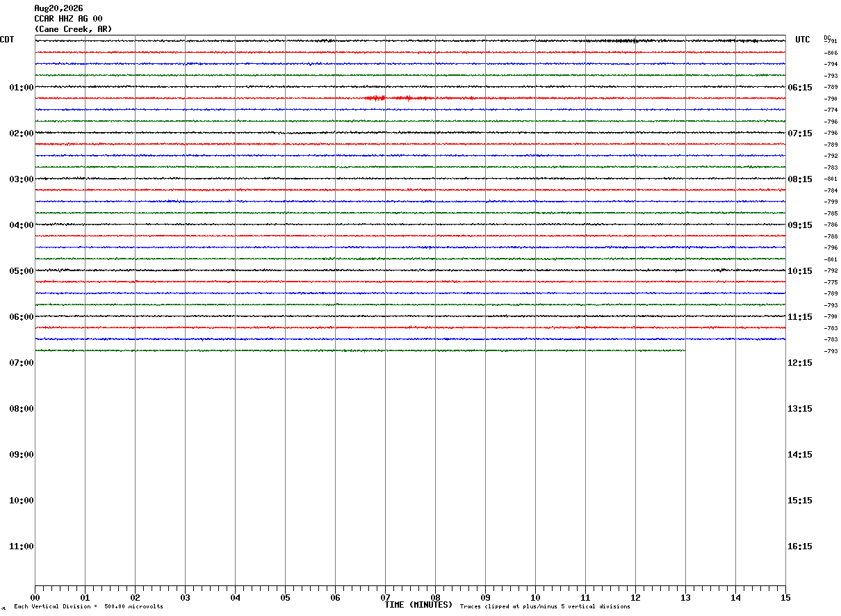This screenshot has height=616, width=841.
Task: Click the 02 minute axis label
Action: (x=135, y=598)
